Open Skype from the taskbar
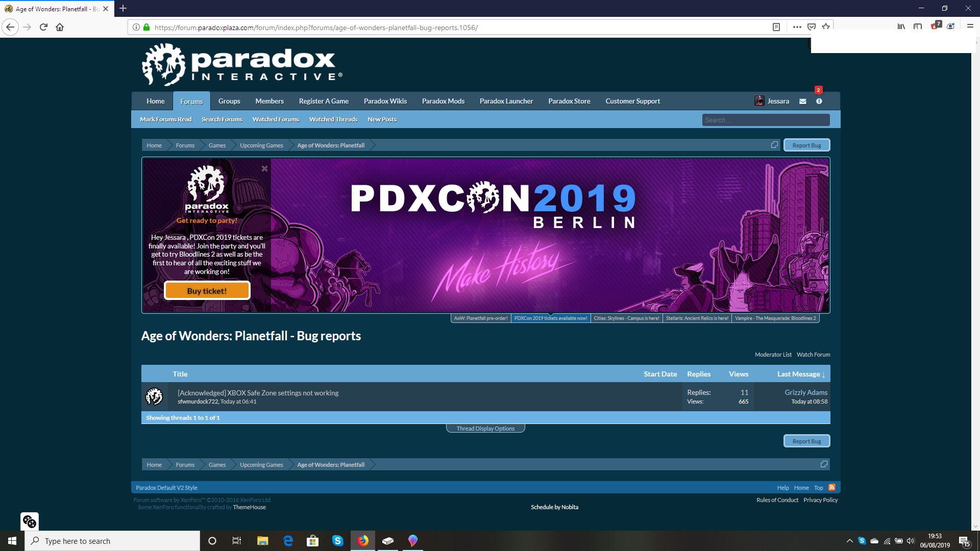 337,541
